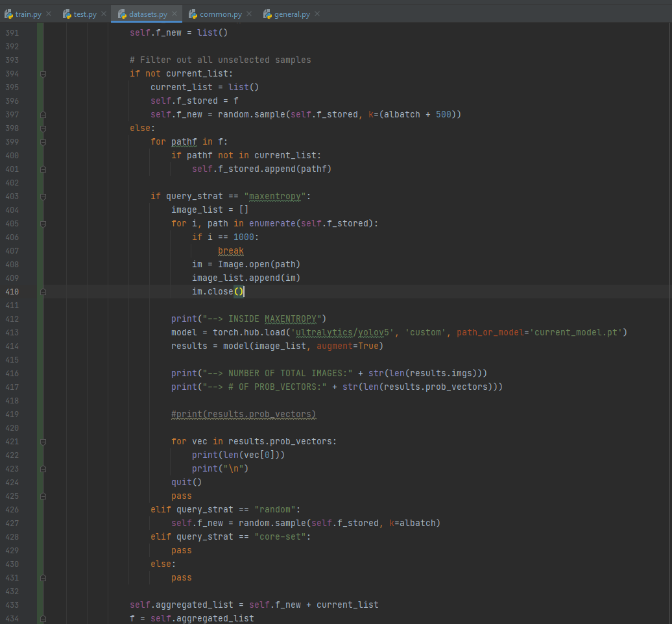
Task: Click the 'random' string on line 426
Action: [x=275, y=510]
